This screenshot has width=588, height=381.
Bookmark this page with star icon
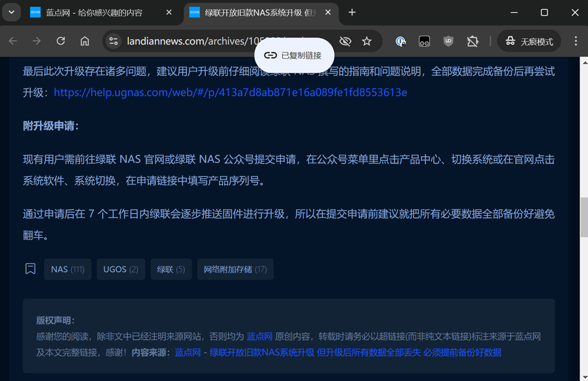pos(367,41)
